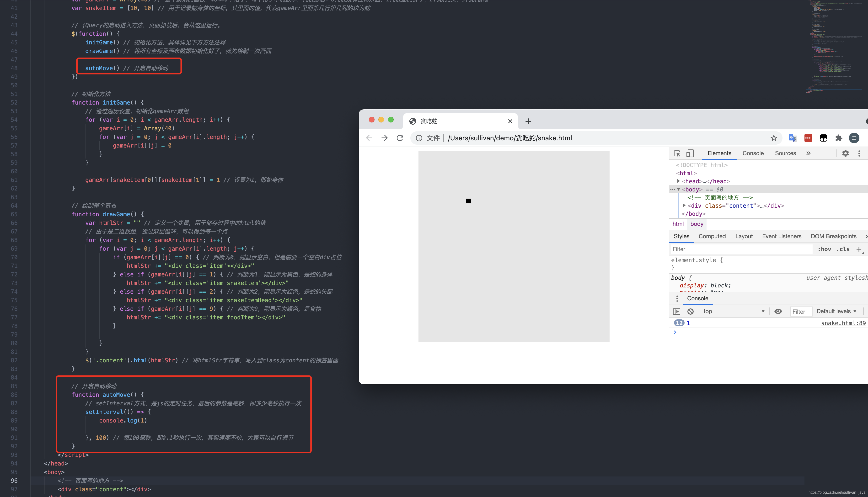Focus the console Filter field

click(x=801, y=311)
